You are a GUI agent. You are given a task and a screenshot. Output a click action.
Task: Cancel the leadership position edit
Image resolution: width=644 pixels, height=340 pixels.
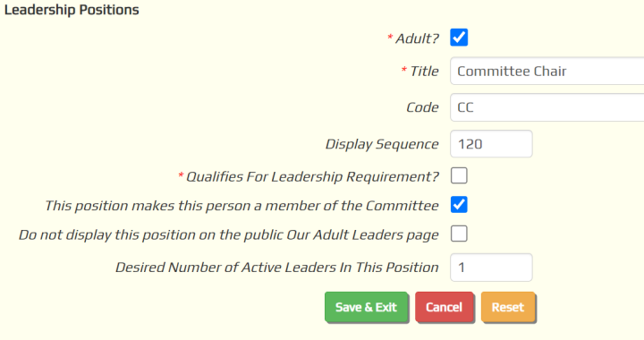[x=444, y=307]
